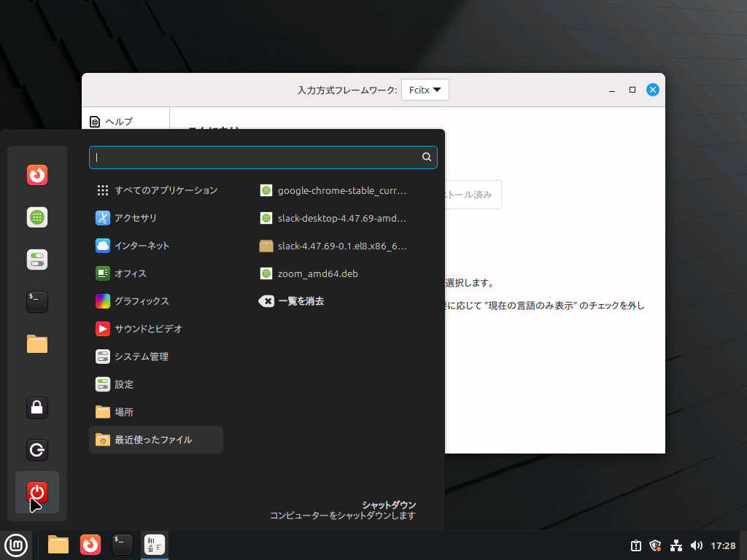Click the shutdown power icon

pos(37,492)
